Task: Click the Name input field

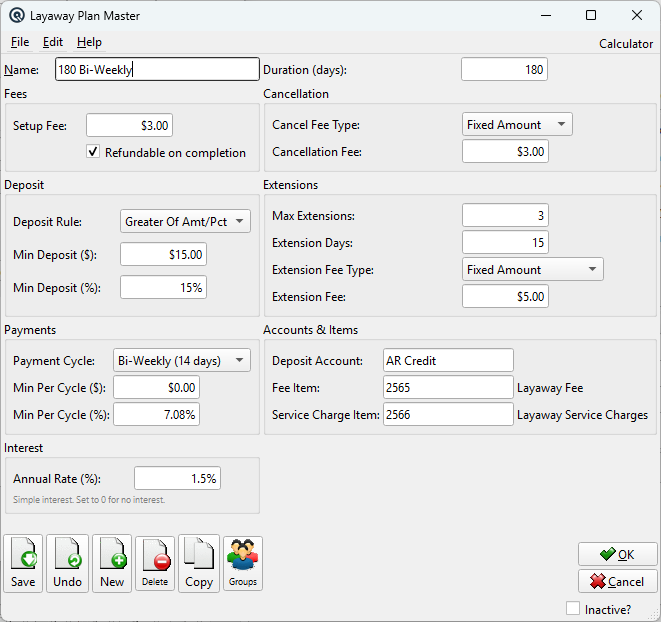Action: point(157,69)
